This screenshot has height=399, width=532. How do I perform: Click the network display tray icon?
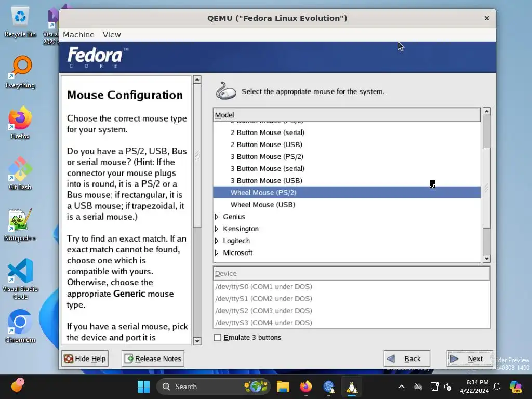pos(434,387)
